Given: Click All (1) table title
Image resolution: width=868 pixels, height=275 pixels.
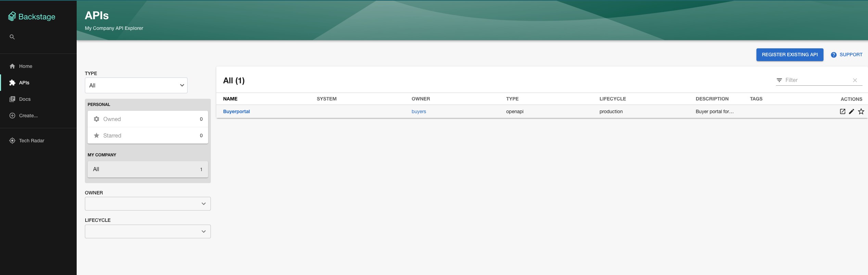Looking at the screenshot, I should [234, 81].
